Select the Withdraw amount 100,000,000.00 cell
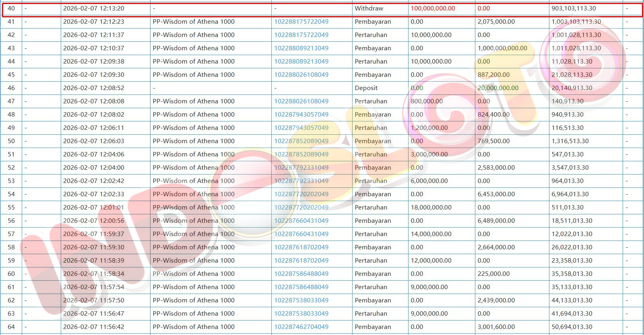This screenshot has height=335, width=644. 433,8
